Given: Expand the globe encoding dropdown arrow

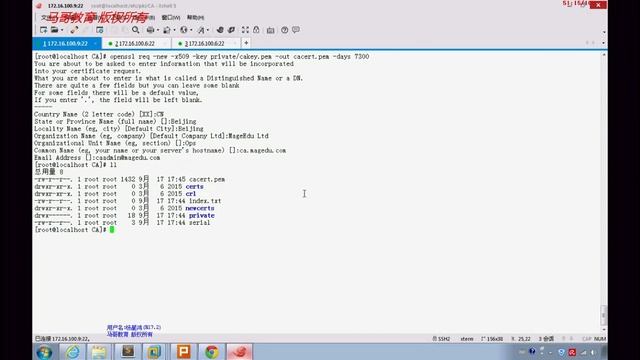Looking at the screenshot, I should point(191,30).
